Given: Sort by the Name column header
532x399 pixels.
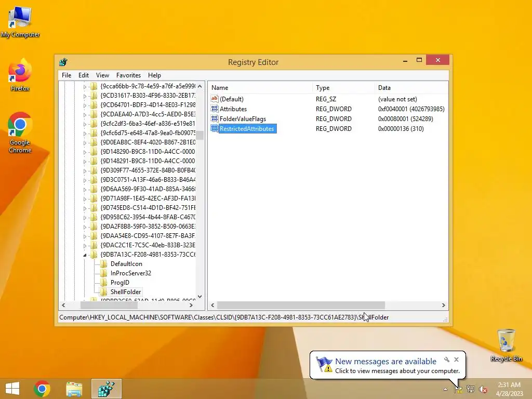Looking at the screenshot, I should [260, 87].
